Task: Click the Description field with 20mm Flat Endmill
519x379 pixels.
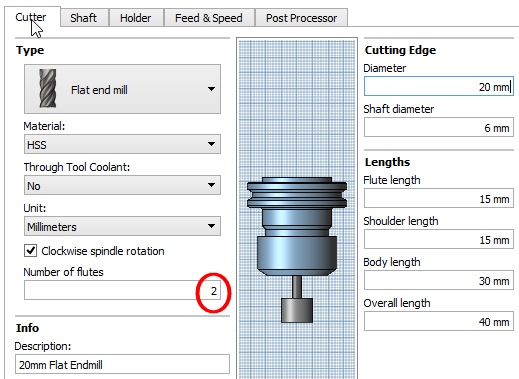Action: coord(122,364)
